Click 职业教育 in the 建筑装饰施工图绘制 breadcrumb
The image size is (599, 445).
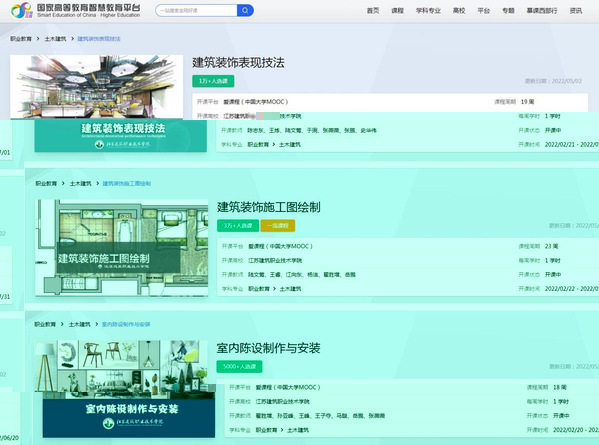[x=46, y=183]
